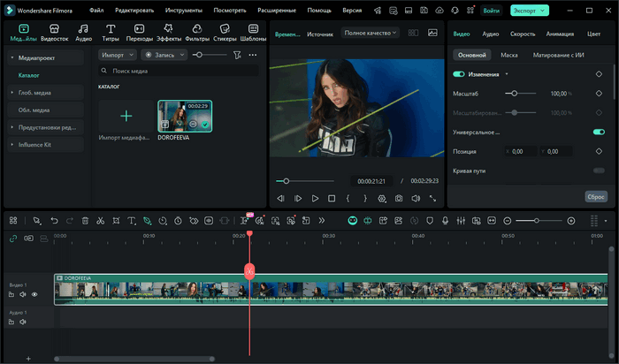Open the Импорт dropdown

117,55
